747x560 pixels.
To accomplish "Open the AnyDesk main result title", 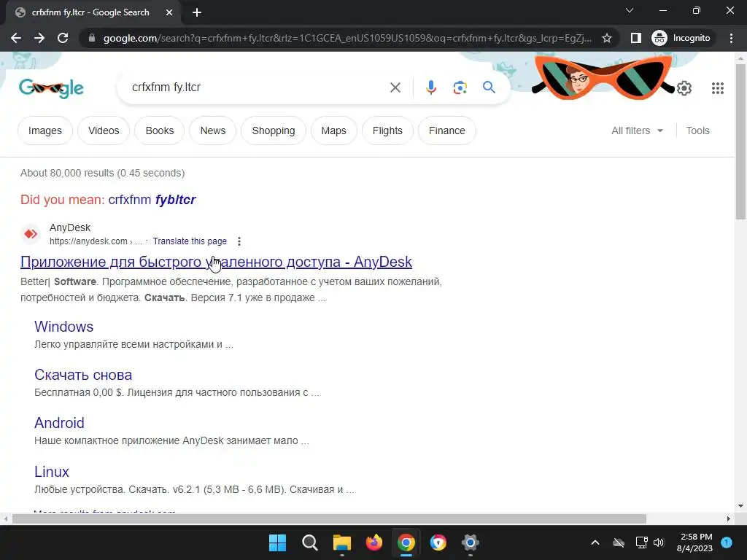I will [x=216, y=262].
